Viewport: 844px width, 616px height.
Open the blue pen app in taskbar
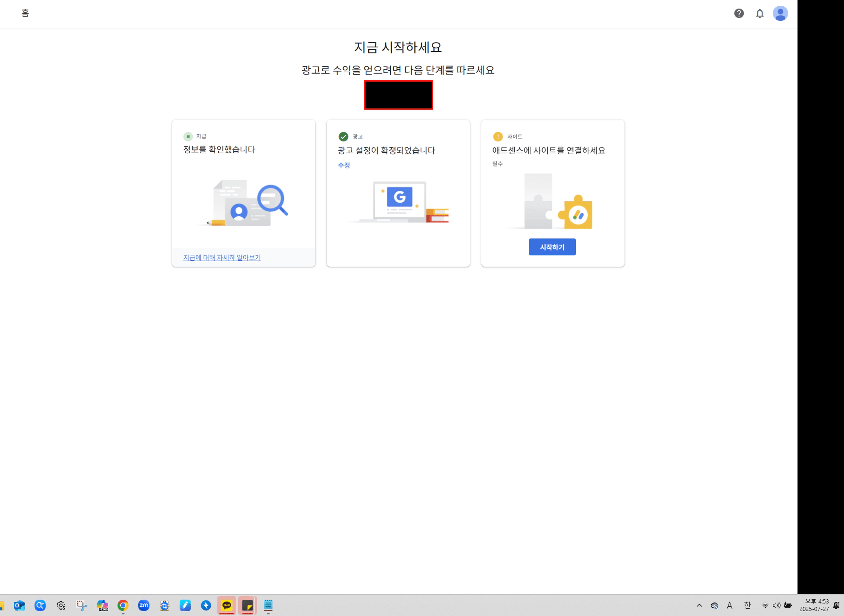pyautogui.click(x=185, y=605)
